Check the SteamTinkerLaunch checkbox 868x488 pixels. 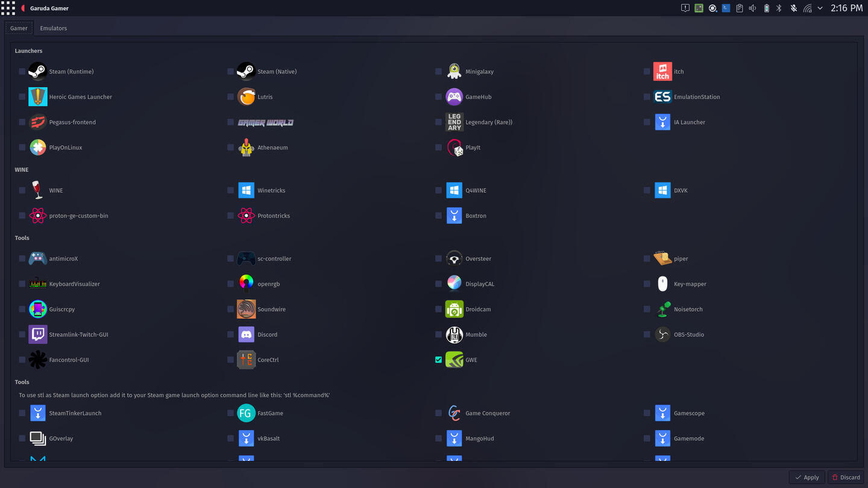point(22,413)
